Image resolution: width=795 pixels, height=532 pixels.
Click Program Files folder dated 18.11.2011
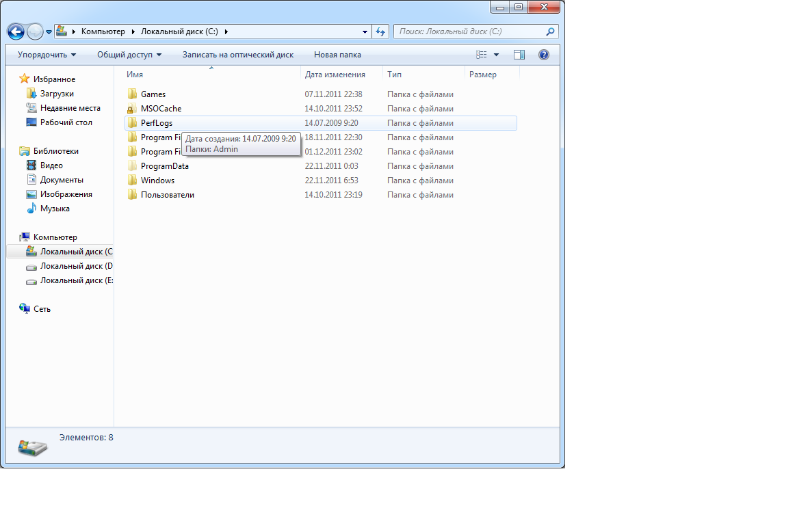click(x=160, y=137)
